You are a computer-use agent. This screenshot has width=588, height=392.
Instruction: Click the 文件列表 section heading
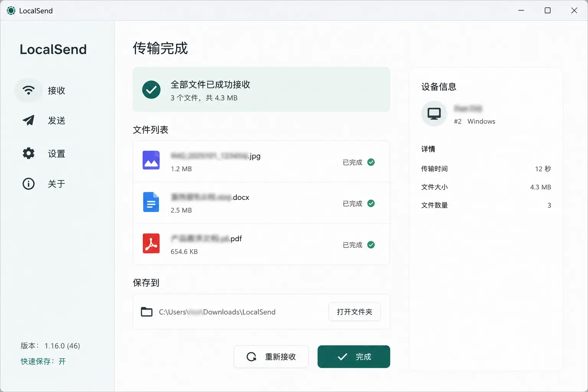(x=150, y=130)
